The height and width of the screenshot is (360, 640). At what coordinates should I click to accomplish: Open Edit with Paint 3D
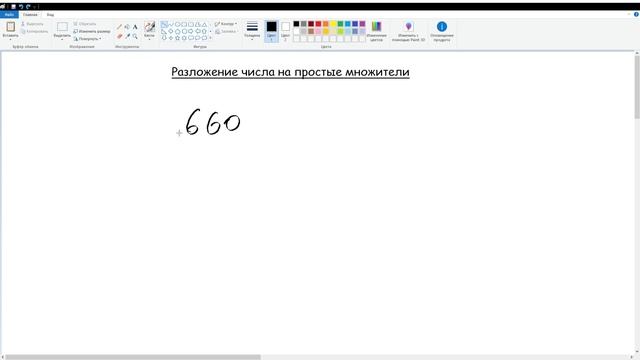(408, 31)
